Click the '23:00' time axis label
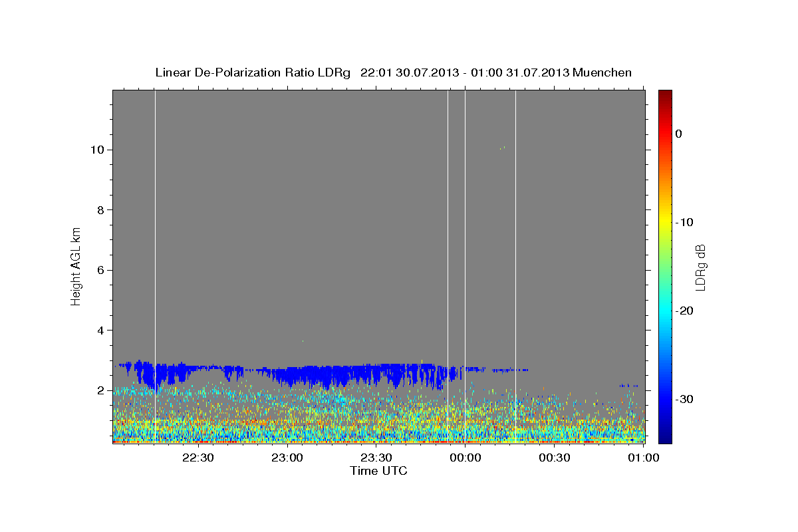 [x=287, y=458]
